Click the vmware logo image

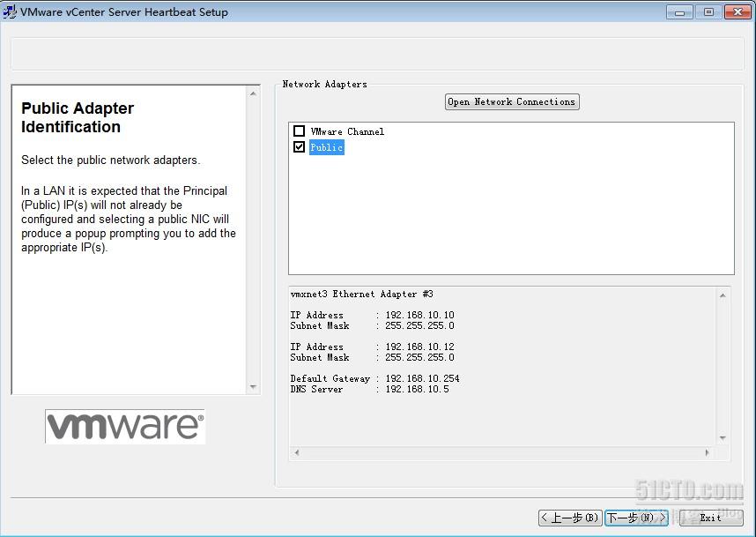click(125, 427)
